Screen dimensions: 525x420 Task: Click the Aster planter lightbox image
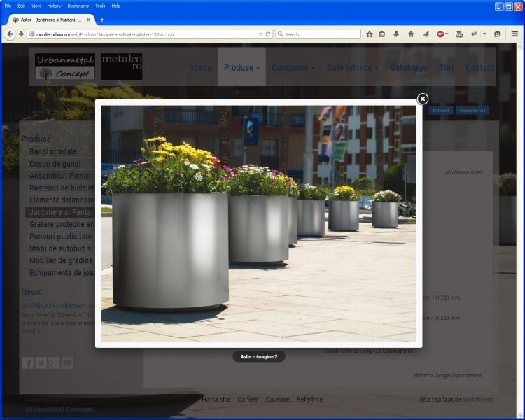(x=258, y=223)
